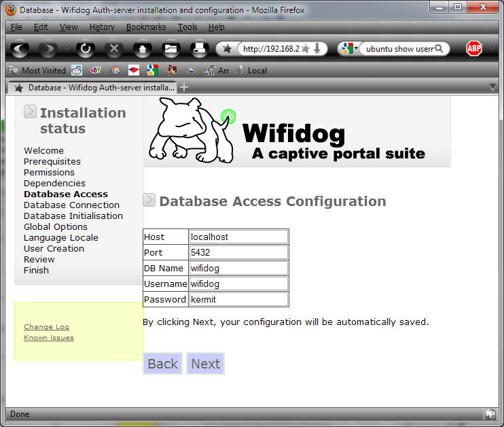The width and height of the screenshot is (504, 427).
Task: Click the Forward navigation arrow button
Action: (48, 49)
